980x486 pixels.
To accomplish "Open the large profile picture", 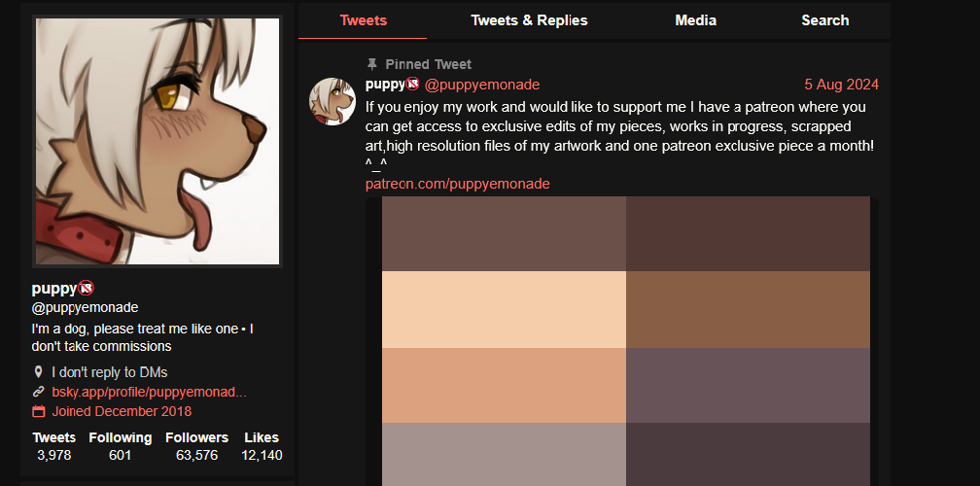I will [x=157, y=141].
